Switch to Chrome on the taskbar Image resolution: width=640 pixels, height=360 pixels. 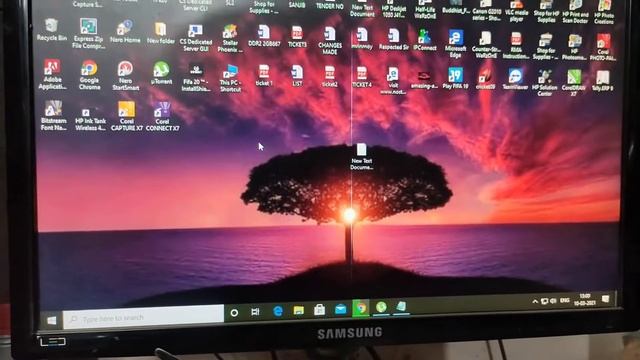[x=360, y=308]
